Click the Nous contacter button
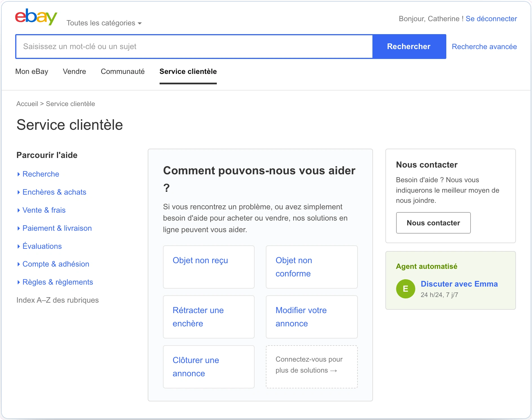Image resolution: width=532 pixels, height=420 pixels. 433,223
